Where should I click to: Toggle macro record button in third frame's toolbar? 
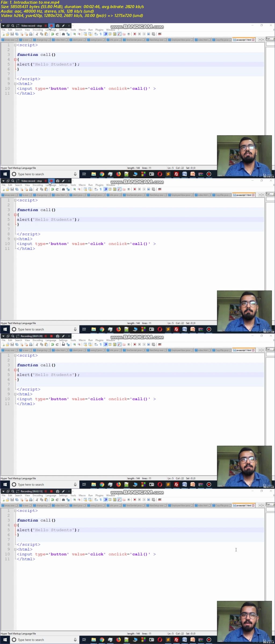pos(135,344)
